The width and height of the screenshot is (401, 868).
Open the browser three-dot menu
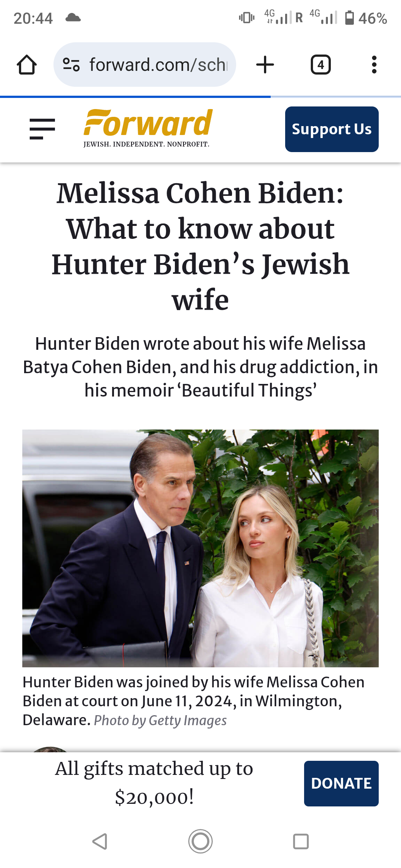click(374, 65)
